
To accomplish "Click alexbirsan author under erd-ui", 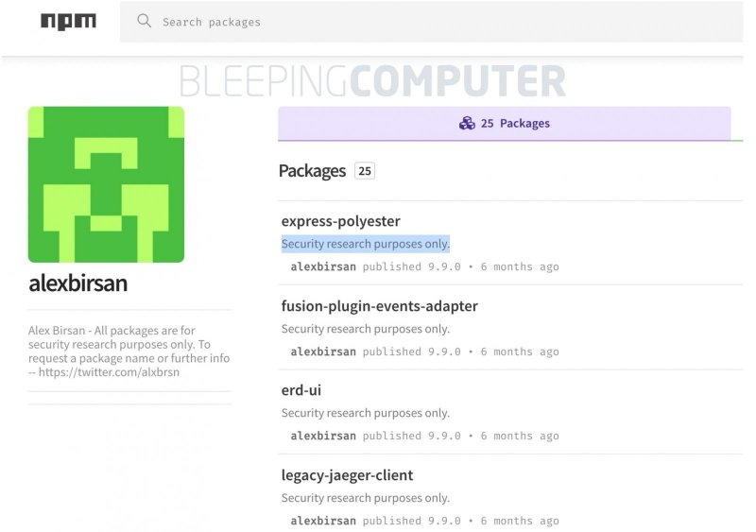I will tap(323, 436).
